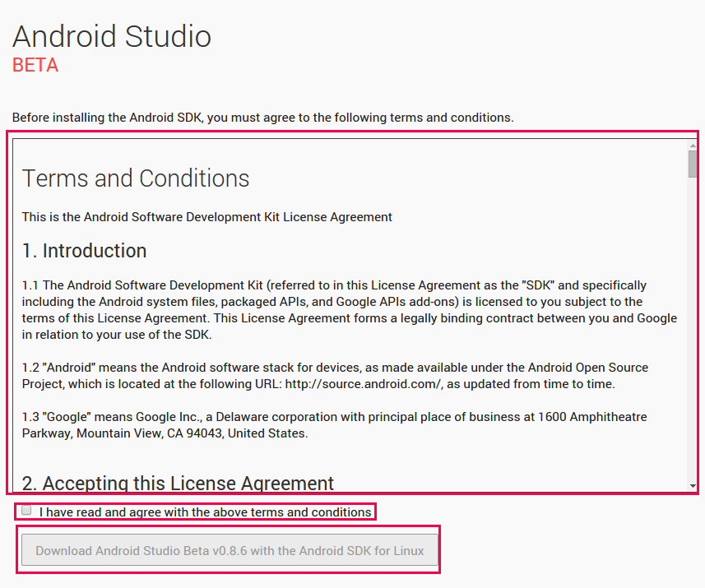Click the paragraph 1.3 "Google" means Google Inc.
The image size is (705, 588).
pos(335,425)
